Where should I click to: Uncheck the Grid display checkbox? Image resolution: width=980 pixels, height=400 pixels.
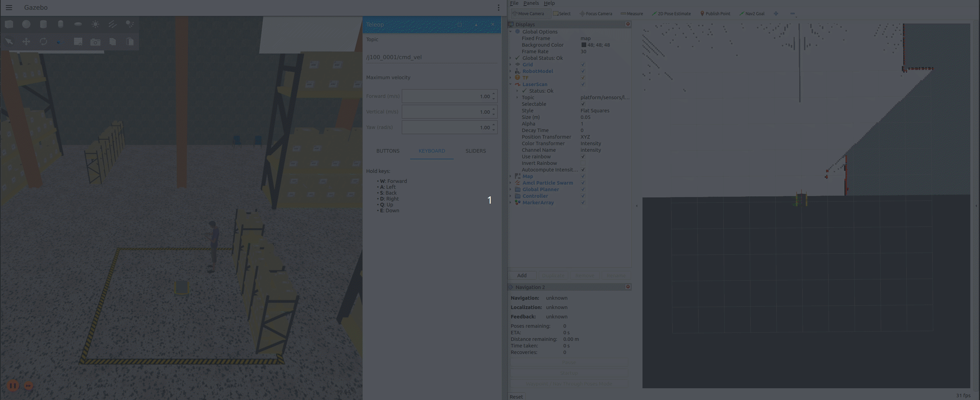[582, 65]
